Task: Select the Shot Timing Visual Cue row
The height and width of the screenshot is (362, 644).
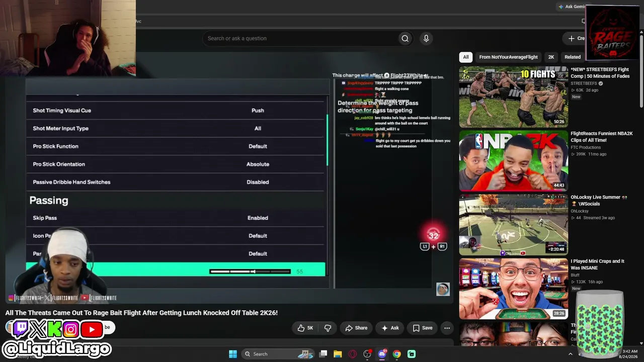Action: click(x=176, y=111)
